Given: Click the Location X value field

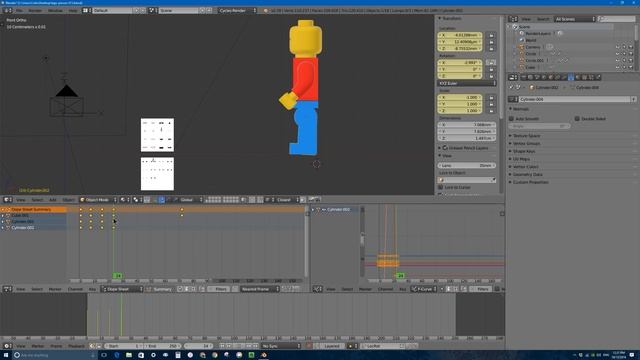Looking at the screenshot, I should point(460,35).
